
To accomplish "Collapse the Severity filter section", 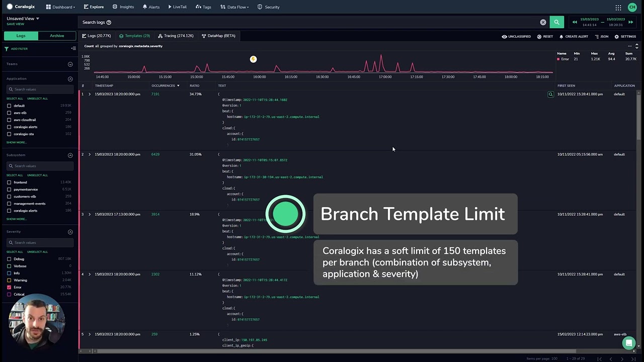I will (x=70, y=232).
